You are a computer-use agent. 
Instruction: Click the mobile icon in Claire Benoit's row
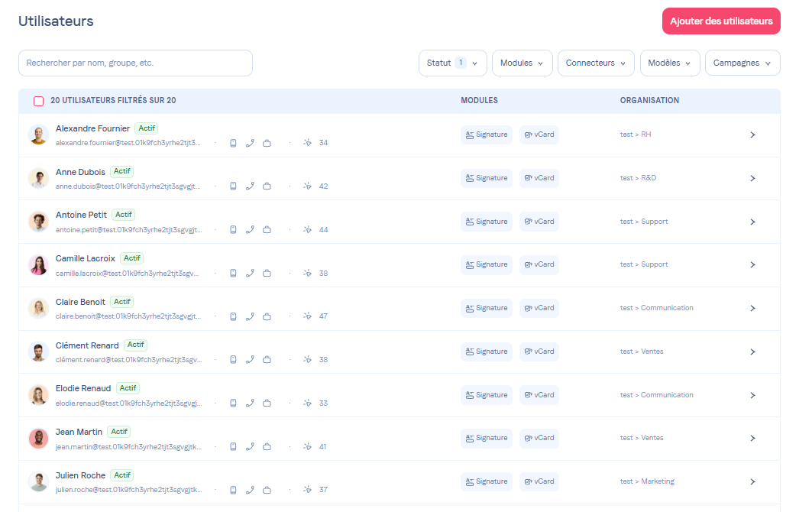233,316
